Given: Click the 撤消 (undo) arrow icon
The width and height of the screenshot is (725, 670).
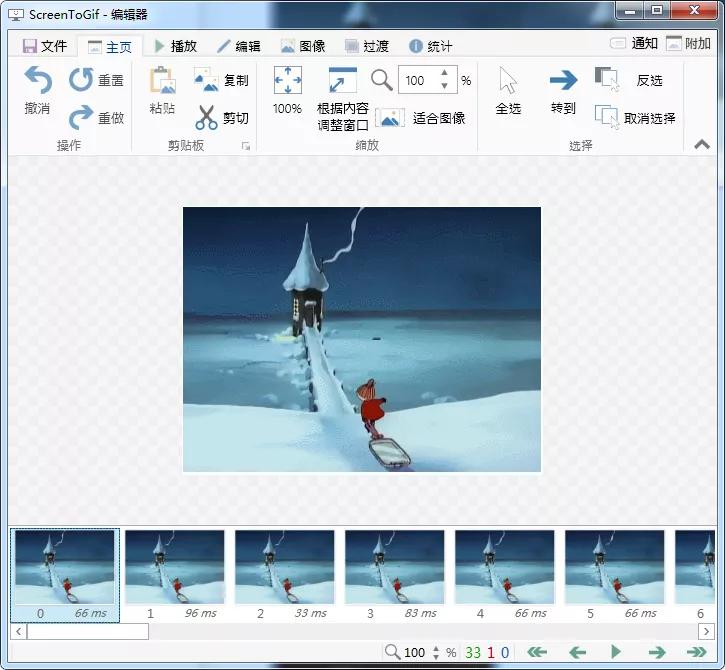Looking at the screenshot, I should pyautogui.click(x=38, y=81).
